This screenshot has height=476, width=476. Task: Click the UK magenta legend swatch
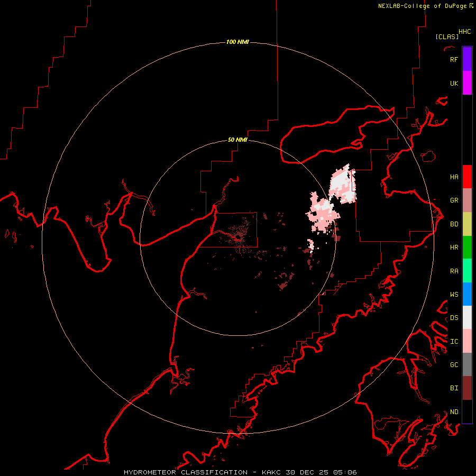[x=467, y=83]
